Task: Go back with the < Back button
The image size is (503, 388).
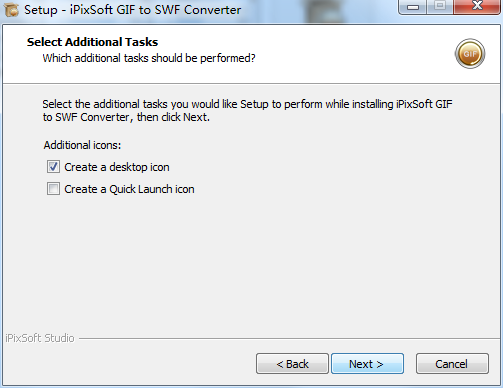Action: pyautogui.click(x=292, y=364)
